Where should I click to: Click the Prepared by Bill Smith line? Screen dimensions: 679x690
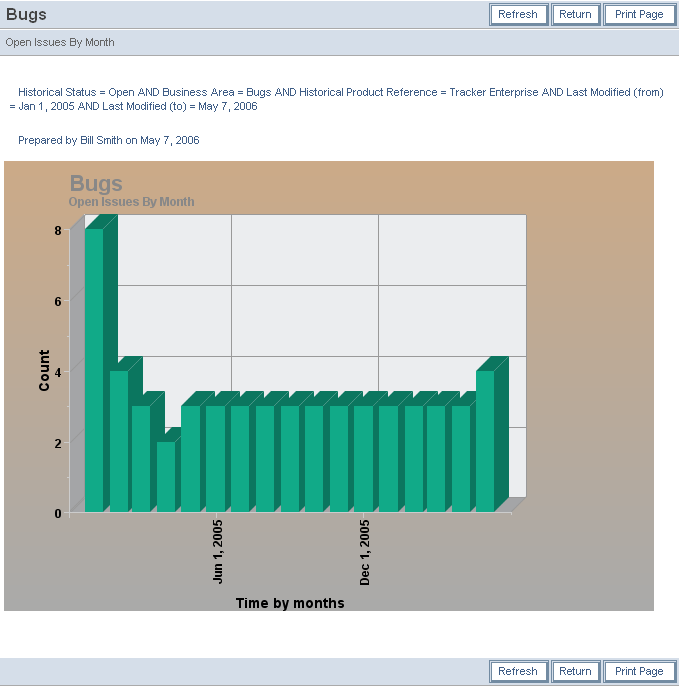[x=108, y=141]
